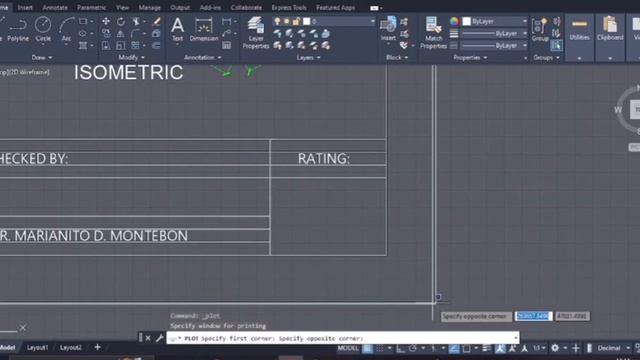Switch to the Layout2 tab

[70, 348]
